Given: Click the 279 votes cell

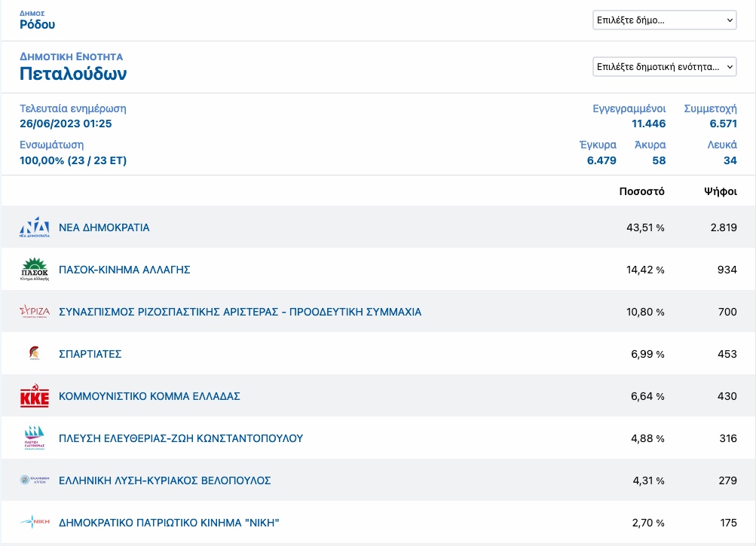Looking at the screenshot, I should point(727,480).
